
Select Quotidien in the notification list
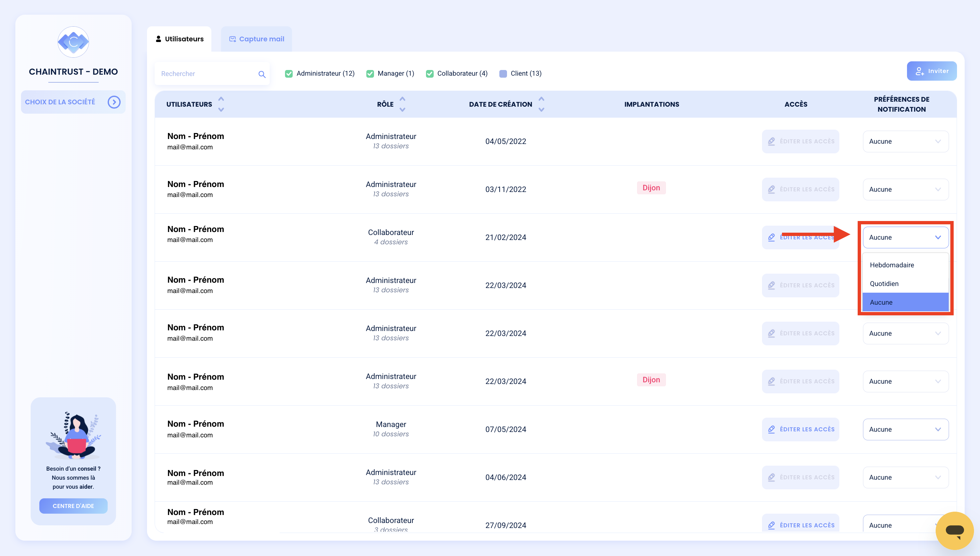(906, 284)
